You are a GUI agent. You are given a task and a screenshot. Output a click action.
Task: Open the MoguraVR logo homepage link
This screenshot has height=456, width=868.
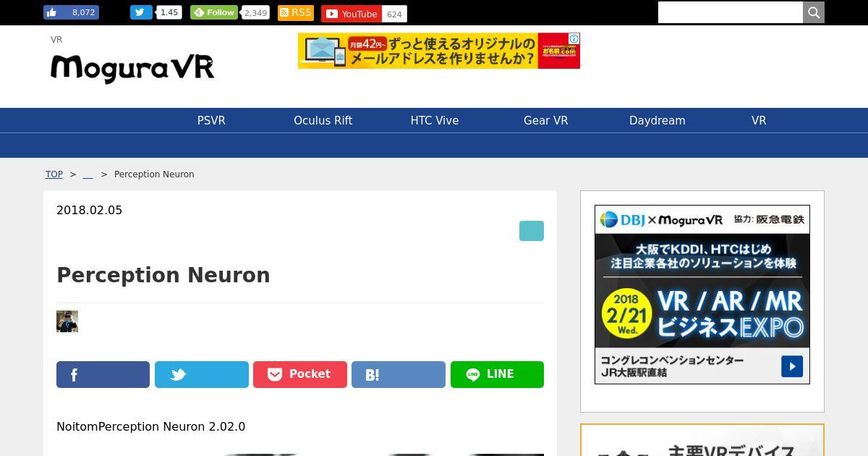click(132, 68)
